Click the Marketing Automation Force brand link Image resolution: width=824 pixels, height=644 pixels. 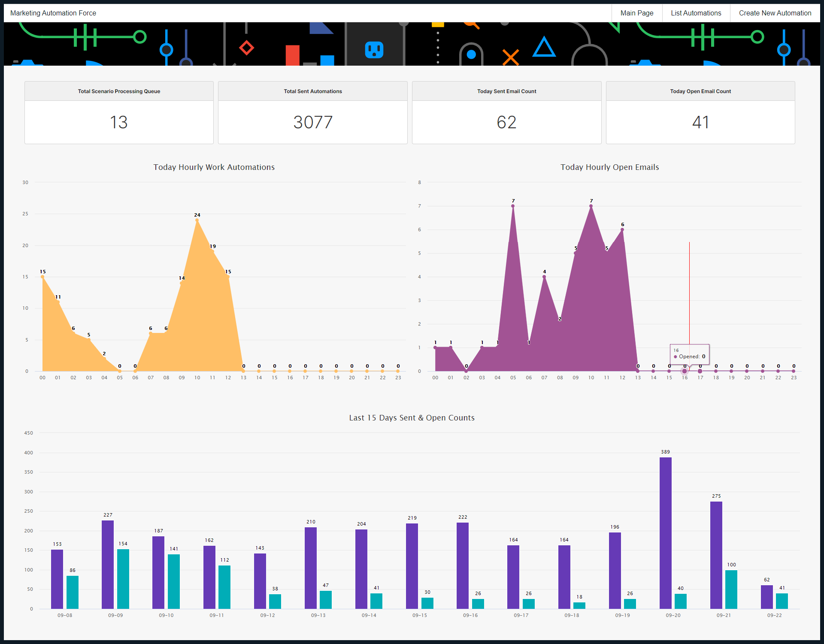pyautogui.click(x=53, y=13)
